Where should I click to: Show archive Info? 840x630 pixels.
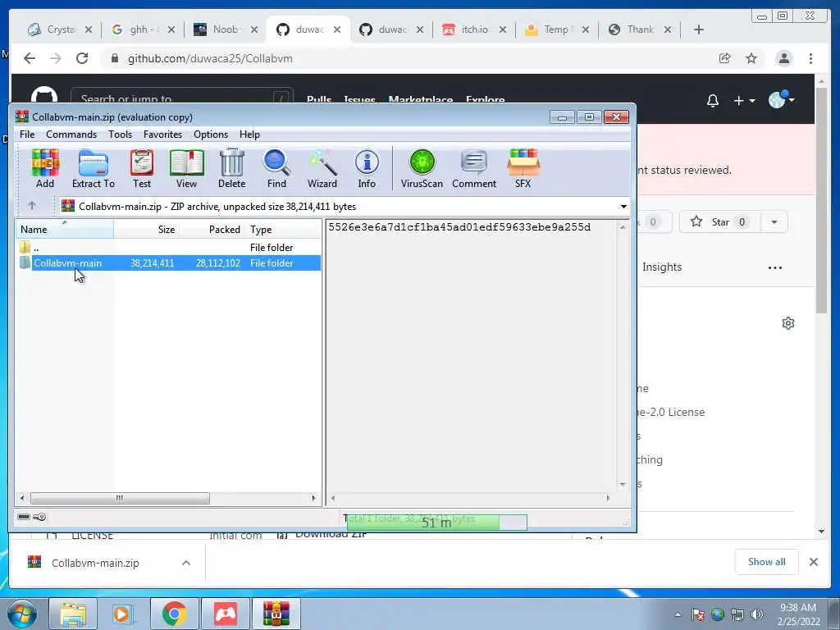pos(367,168)
